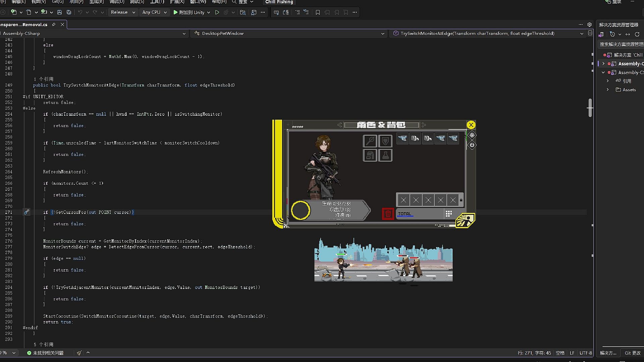Select the first blue gun item in the inventory

pos(402,138)
